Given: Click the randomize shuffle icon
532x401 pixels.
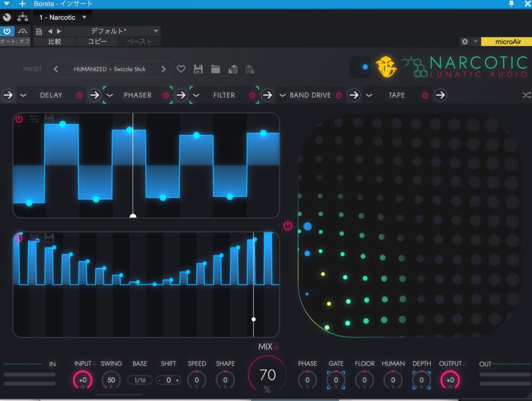Looking at the screenshot, I should pos(526,95).
